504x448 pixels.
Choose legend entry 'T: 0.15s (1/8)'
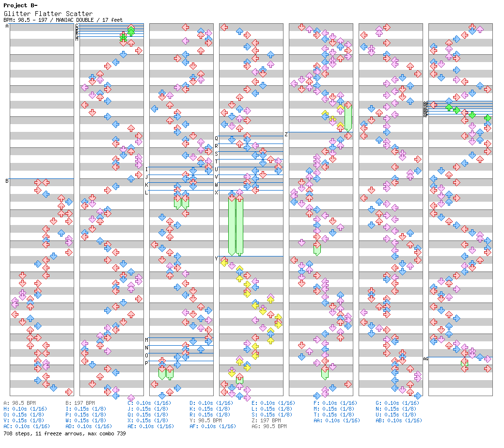pyautogui.click(x=334, y=415)
